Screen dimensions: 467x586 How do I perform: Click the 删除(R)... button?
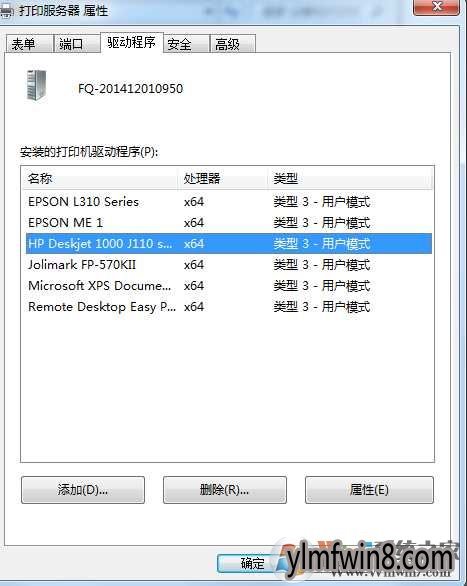coord(225,490)
